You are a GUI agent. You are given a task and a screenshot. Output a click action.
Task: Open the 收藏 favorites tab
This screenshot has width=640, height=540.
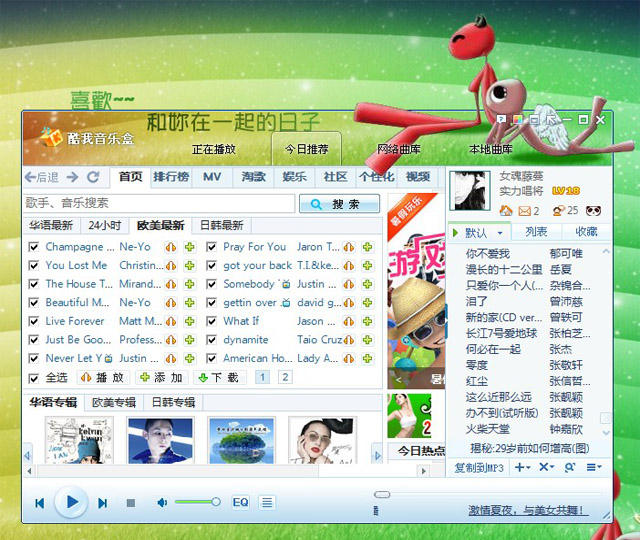(587, 232)
